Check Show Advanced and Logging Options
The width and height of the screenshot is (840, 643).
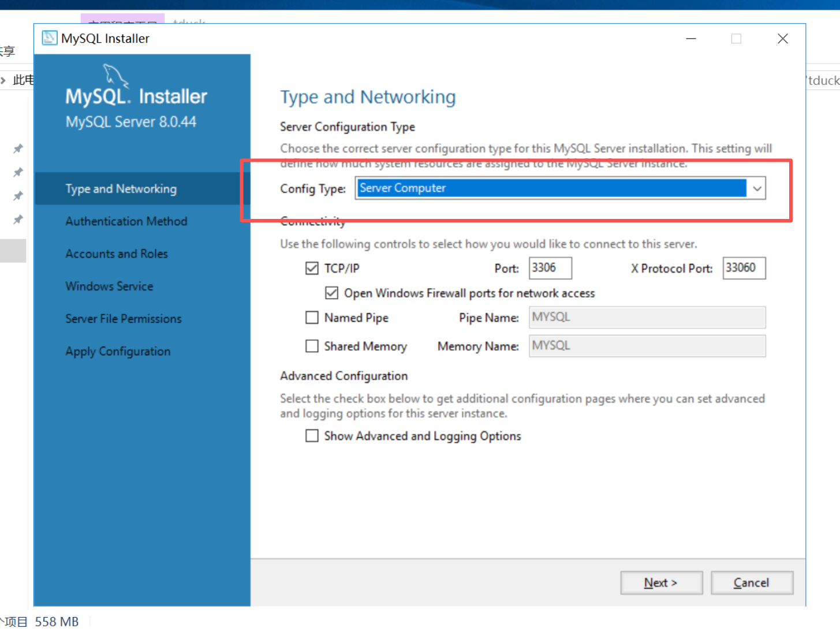(x=312, y=436)
